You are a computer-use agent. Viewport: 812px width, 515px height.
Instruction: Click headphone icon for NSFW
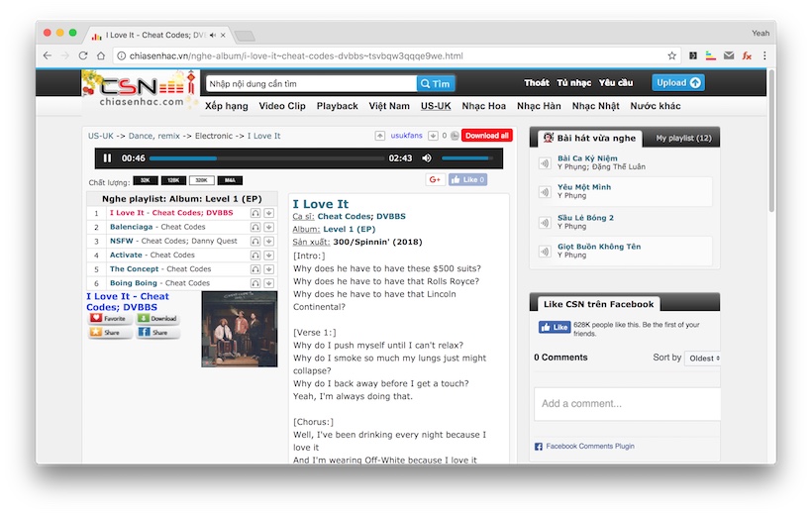coord(255,241)
